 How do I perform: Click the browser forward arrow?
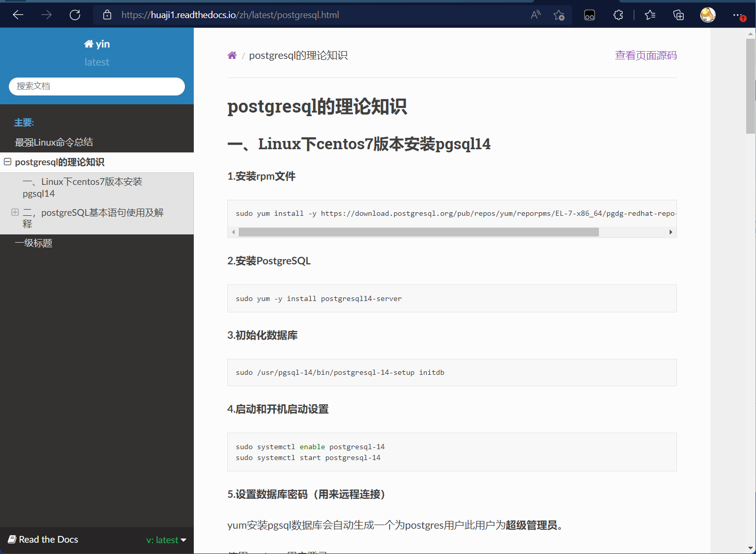tap(47, 15)
